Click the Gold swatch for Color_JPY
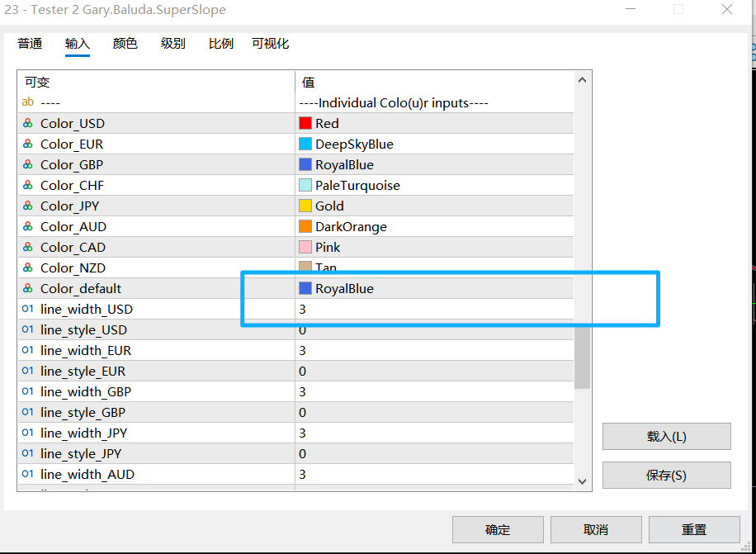 305,206
